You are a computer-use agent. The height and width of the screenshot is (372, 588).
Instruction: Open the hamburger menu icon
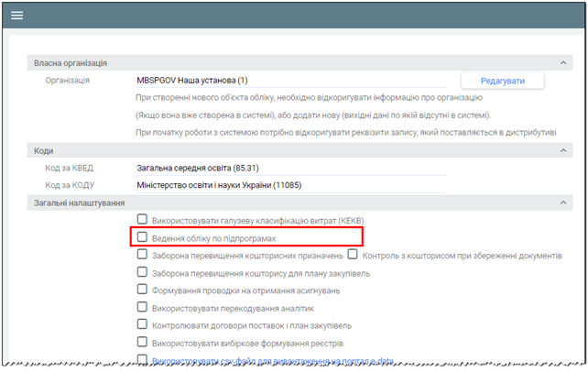pyautogui.click(x=16, y=15)
